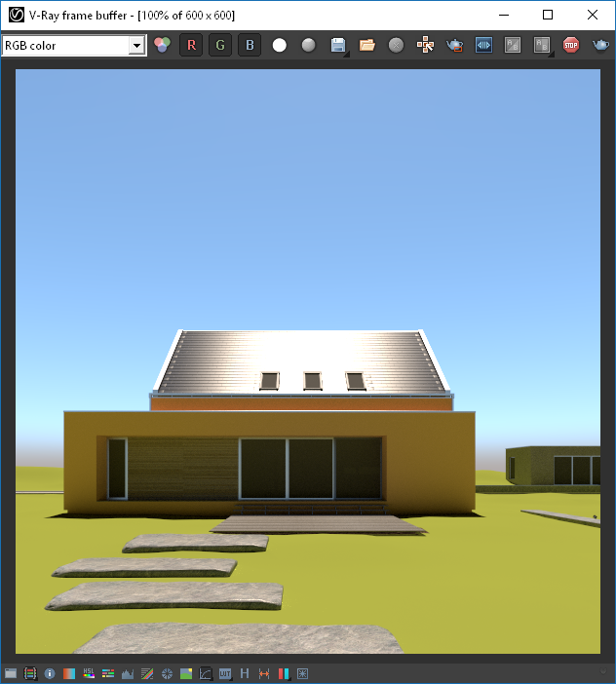This screenshot has height=684, width=616.
Task: Switch to alpha channel white circle
Action: pos(279,45)
